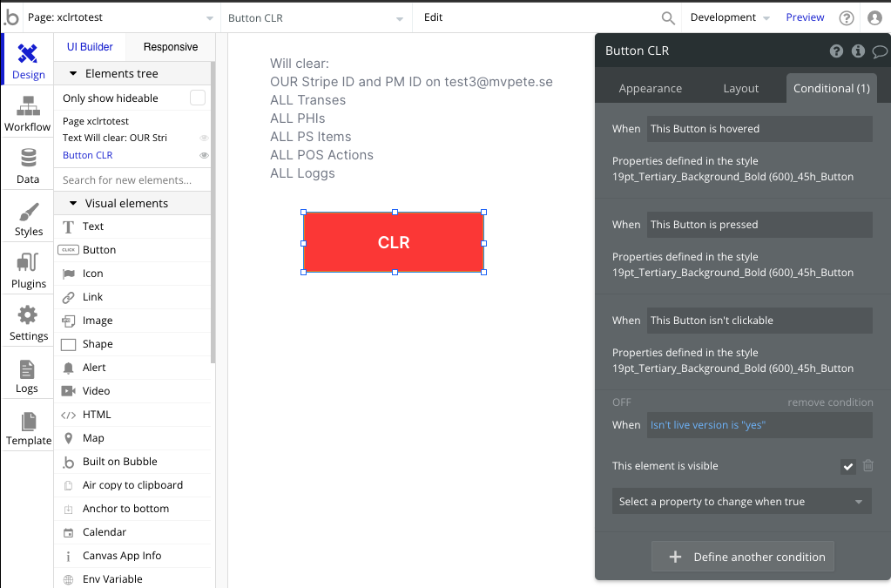This screenshot has height=588, width=891.
Task: Open the user account avatar icon
Action: point(874,18)
